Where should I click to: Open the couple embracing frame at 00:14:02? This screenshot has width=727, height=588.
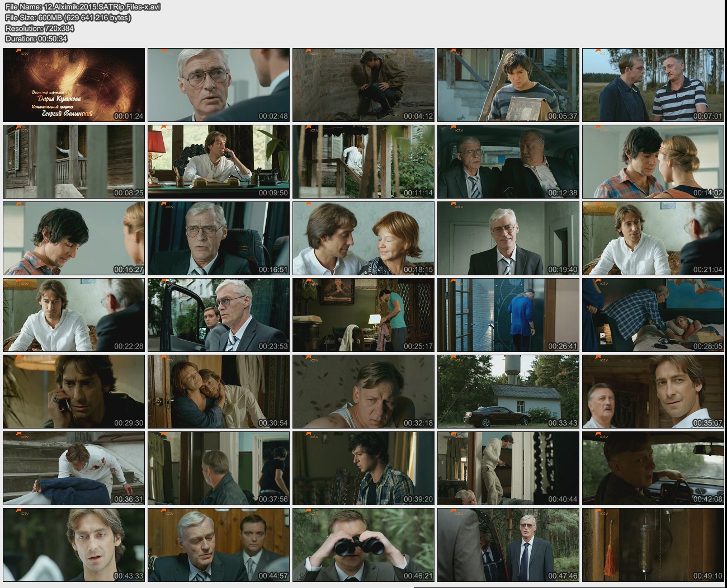[653, 162]
